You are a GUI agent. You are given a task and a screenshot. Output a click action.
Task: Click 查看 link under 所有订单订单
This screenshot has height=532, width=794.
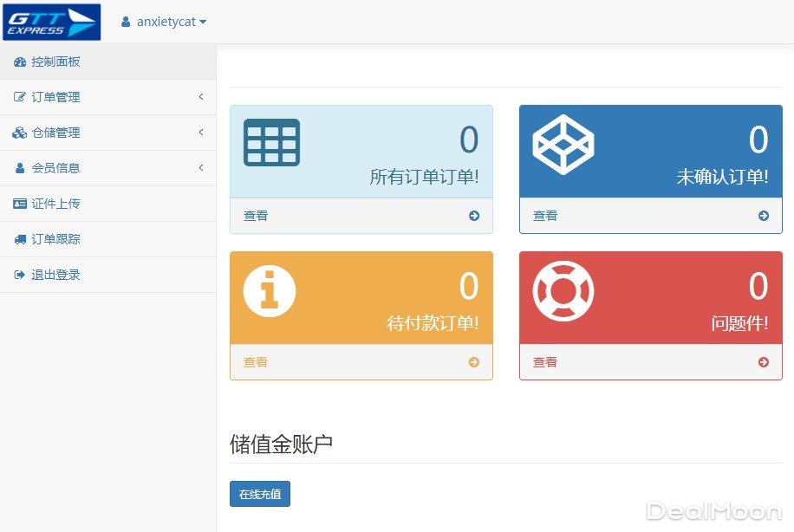point(256,216)
